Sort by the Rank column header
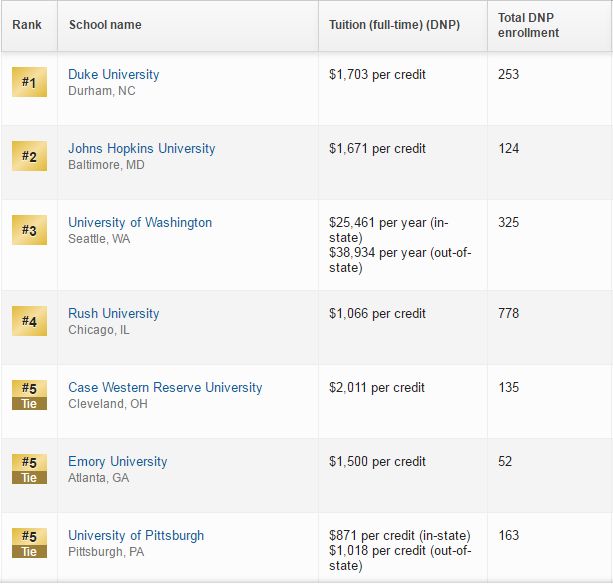613x584 pixels. (x=29, y=25)
